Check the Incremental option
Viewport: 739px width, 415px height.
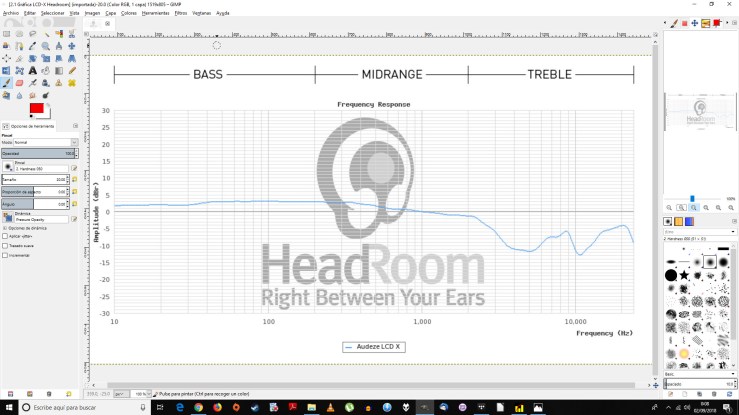5,255
